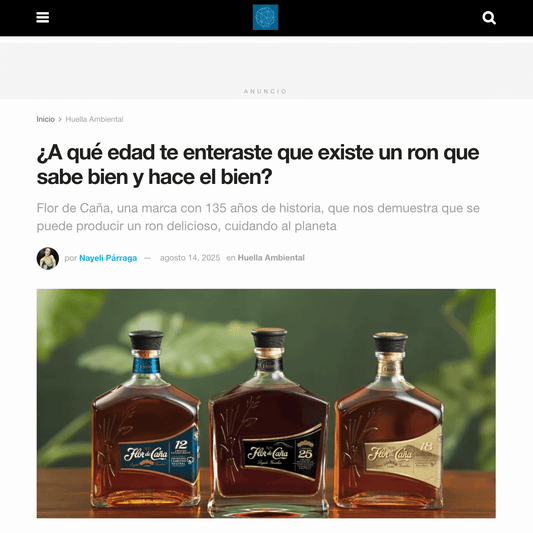533x533 pixels.
Task: Click the blue site logo
Action: tap(265, 17)
